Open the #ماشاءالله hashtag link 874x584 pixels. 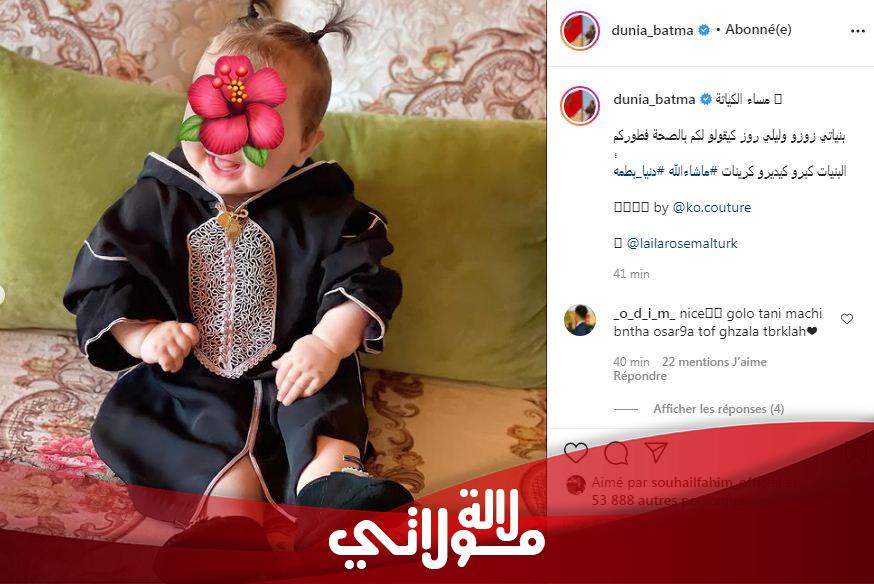(688, 172)
